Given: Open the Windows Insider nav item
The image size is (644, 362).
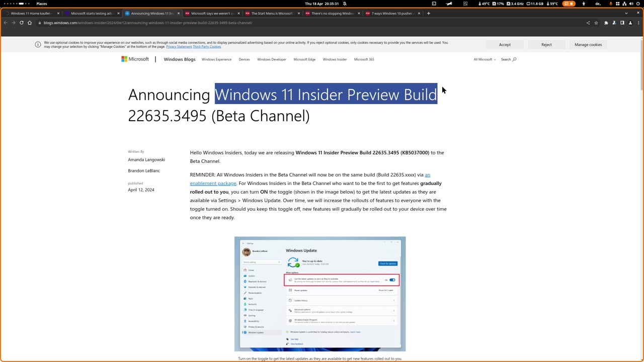Looking at the screenshot, I should [x=335, y=59].
